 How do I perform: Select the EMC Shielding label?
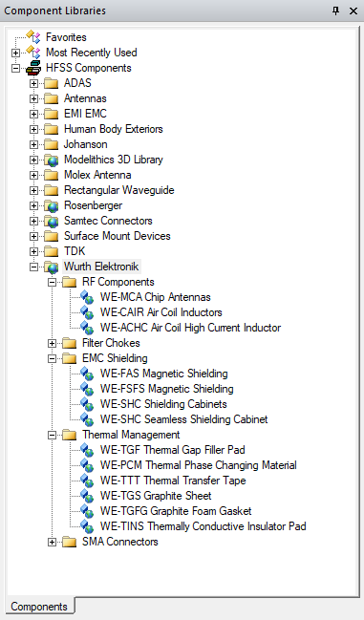pos(115,358)
